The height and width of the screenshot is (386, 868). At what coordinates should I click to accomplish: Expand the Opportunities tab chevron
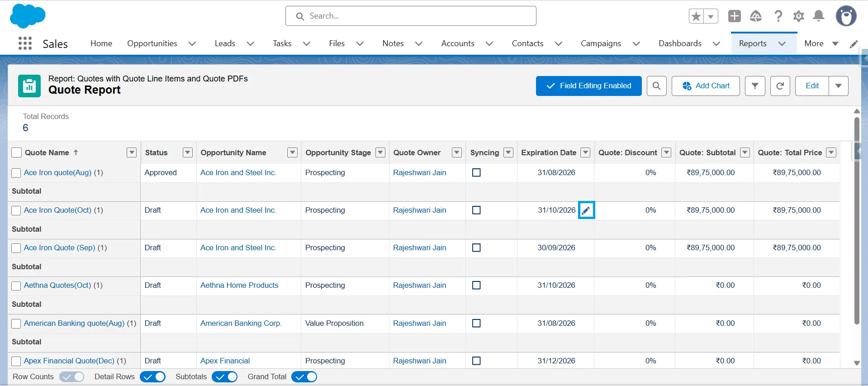[192, 44]
